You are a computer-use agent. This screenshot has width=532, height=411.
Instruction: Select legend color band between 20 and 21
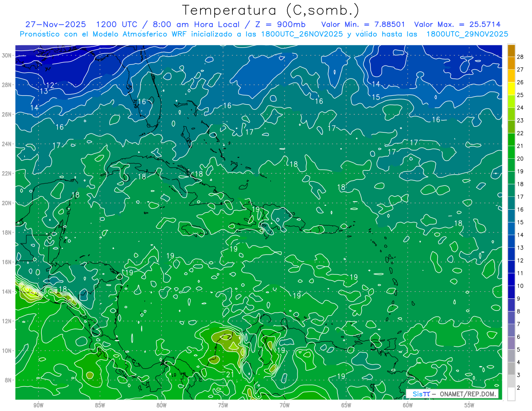coord(511,152)
